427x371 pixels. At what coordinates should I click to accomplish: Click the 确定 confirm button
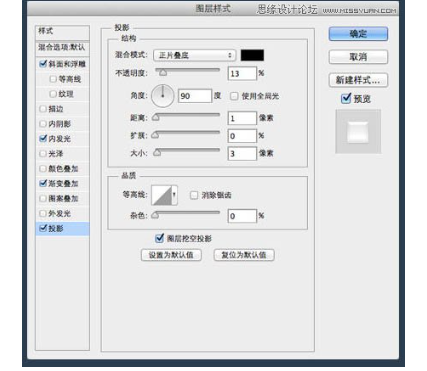[x=358, y=34]
